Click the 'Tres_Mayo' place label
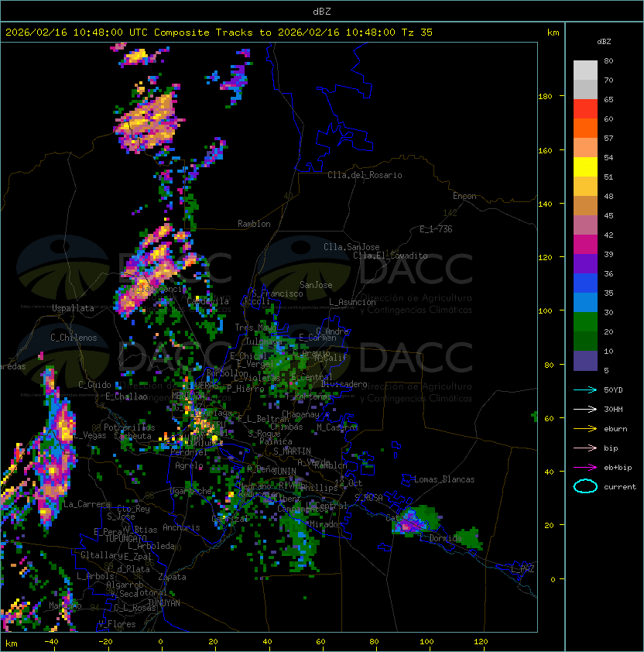This screenshot has width=644, height=652. click(255, 328)
